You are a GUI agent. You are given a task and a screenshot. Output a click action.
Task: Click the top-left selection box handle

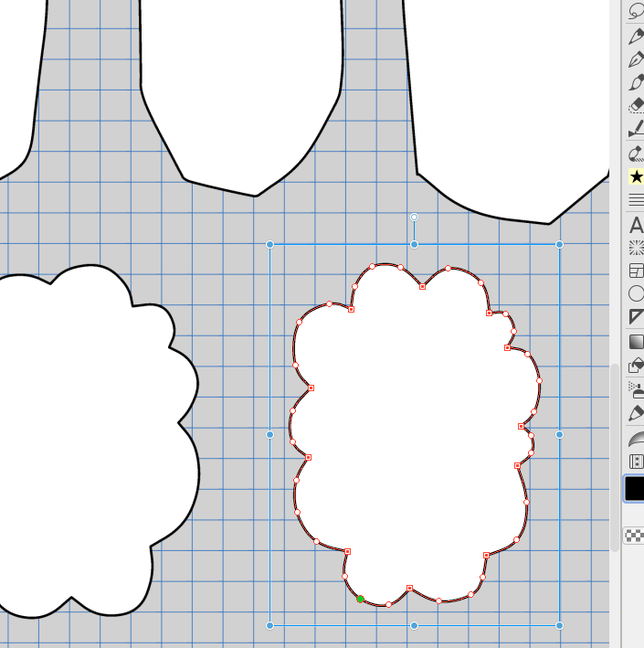pyautogui.click(x=269, y=245)
